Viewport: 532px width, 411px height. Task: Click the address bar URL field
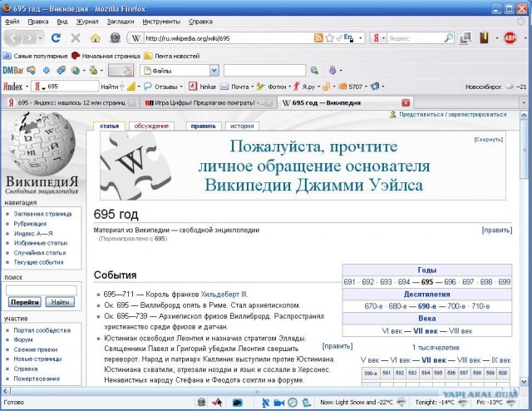point(228,38)
